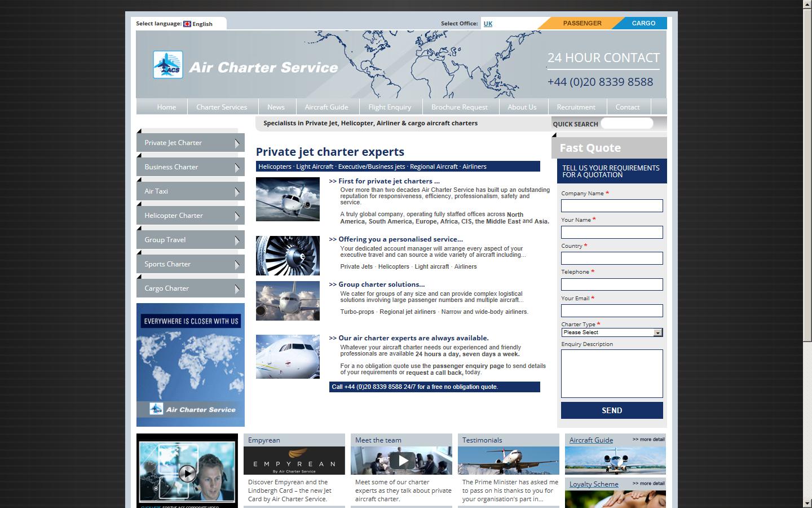Play the corporate video in the bottom left

(x=187, y=473)
